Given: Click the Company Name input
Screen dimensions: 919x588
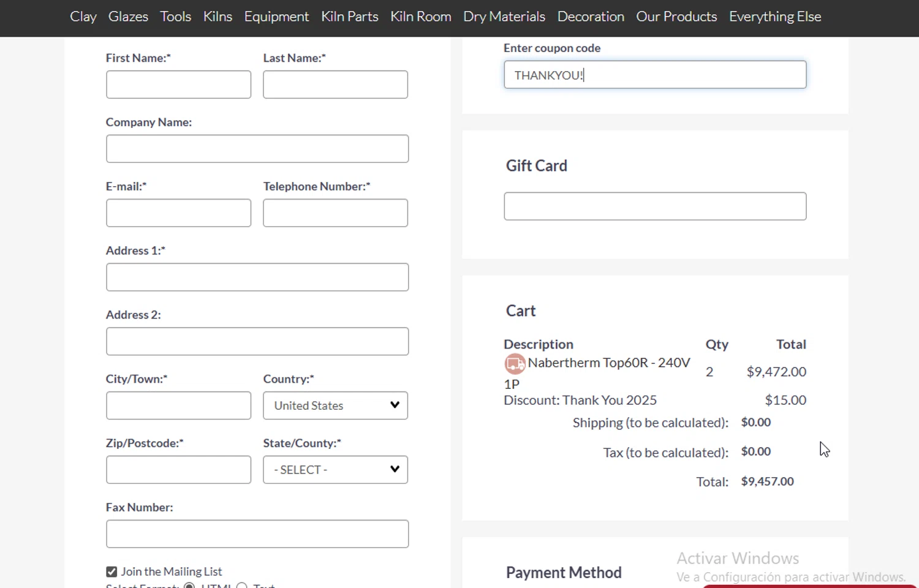Looking at the screenshot, I should [257, 149].
